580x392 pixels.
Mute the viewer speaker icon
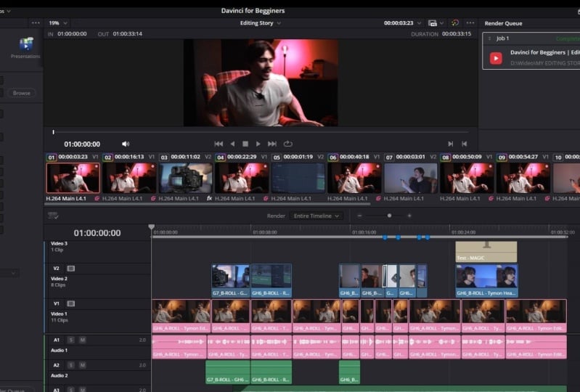coord(126,144)
